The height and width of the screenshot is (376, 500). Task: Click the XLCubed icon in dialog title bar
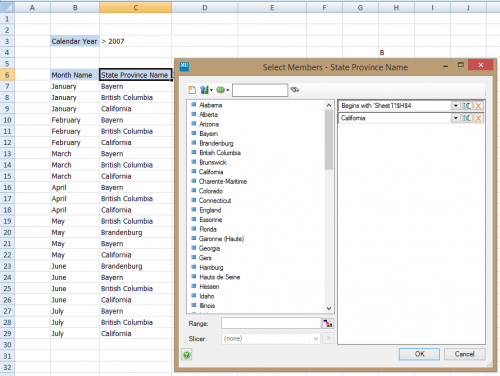click(184, 66)
